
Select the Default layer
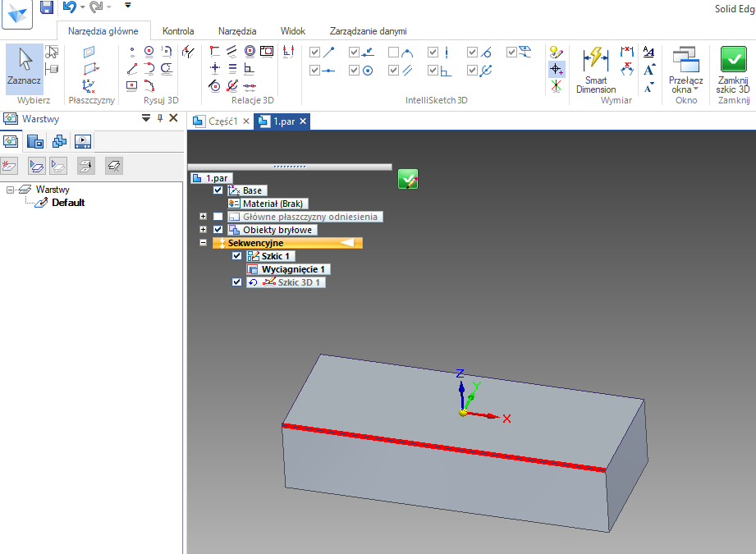(x=68, y=203)
